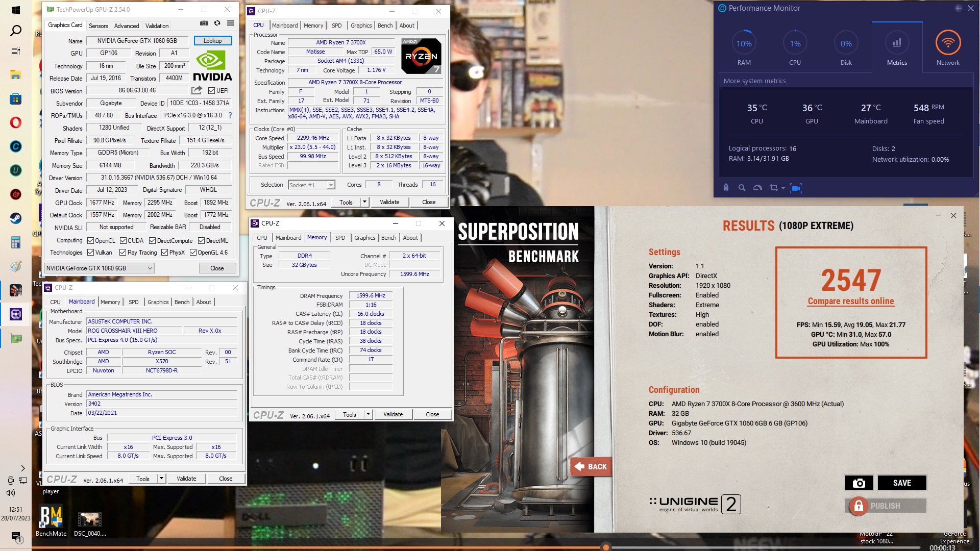The height and width of the screenshot is (551, 980).
Task: Open Microsoft Store from the taskbar
Action: coord(15,98)
